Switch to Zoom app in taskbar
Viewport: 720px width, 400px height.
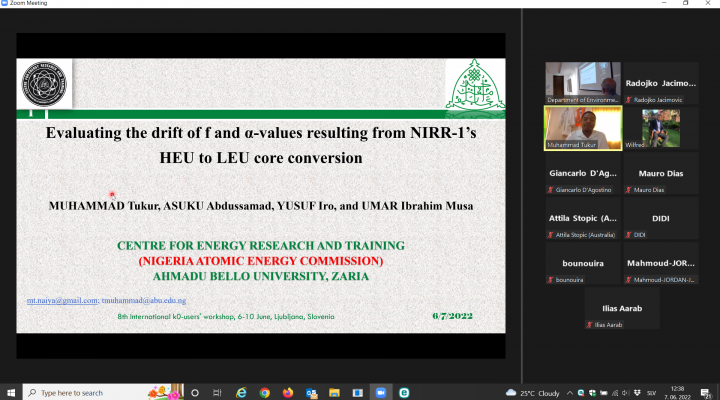381,393
